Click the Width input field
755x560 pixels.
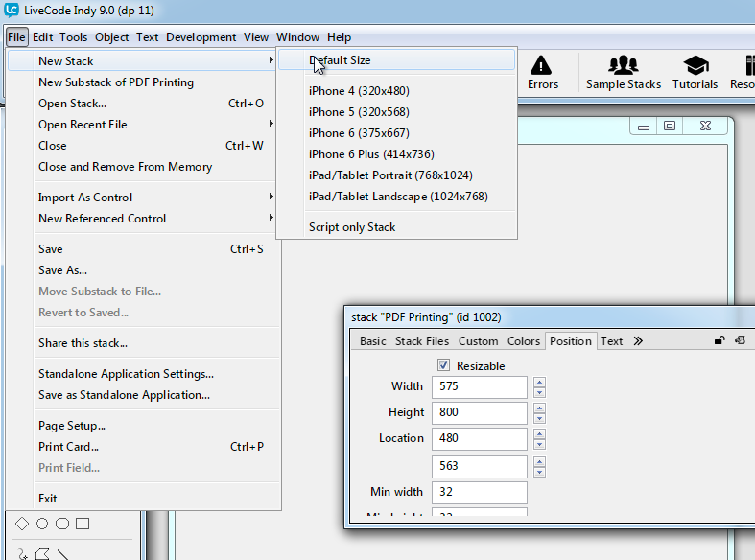point(479,387)
